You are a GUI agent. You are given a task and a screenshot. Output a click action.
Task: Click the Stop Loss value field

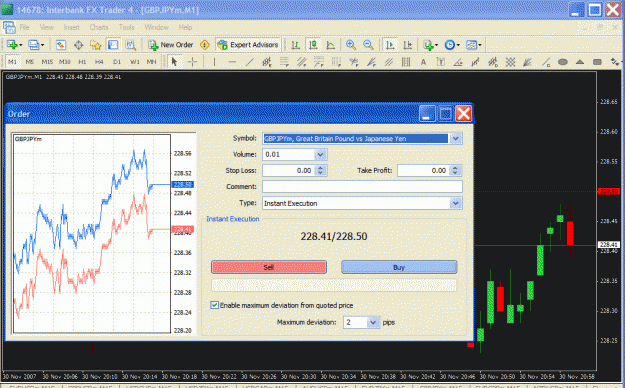(x=289, y=170)
